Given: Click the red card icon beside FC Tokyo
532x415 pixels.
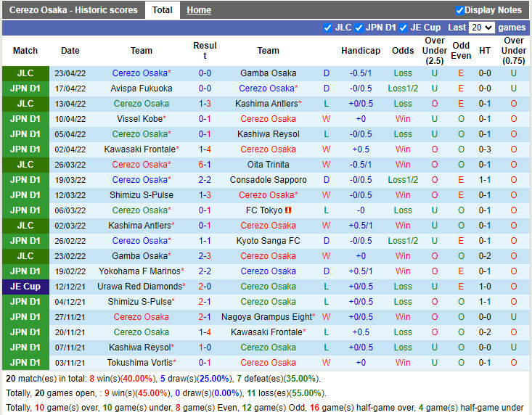Looking at the screenshot, I should coord(288,210).
